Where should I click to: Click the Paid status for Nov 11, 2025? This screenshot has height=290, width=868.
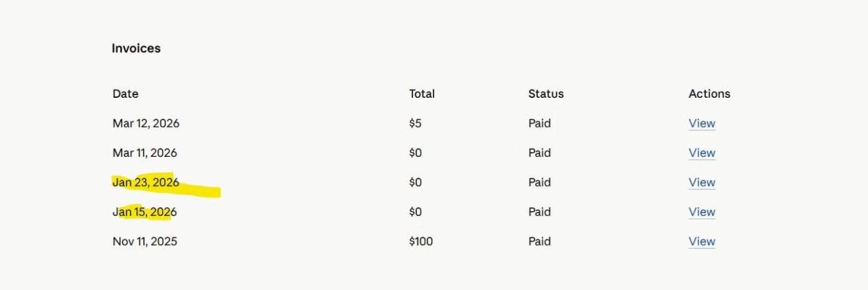540,242
